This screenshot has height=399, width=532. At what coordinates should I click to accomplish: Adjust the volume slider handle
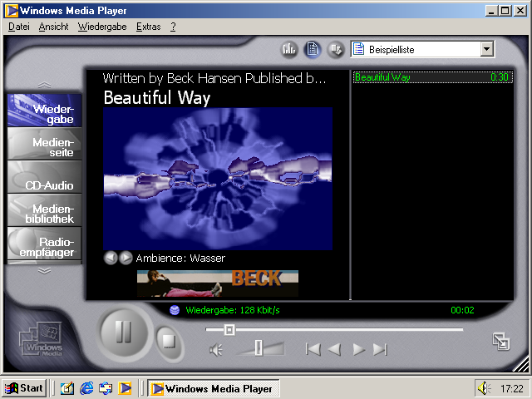coord(259,347)
